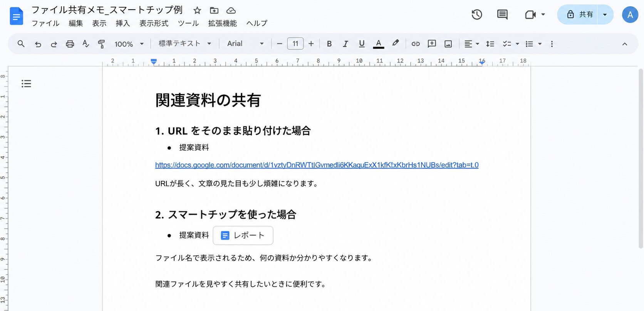Viewport: 644px width, 311px height.
Task: Click the line 関連ファイルを見やすく共有したいときに便利です。
Action: pyautogui.click(x=241, y=284)
